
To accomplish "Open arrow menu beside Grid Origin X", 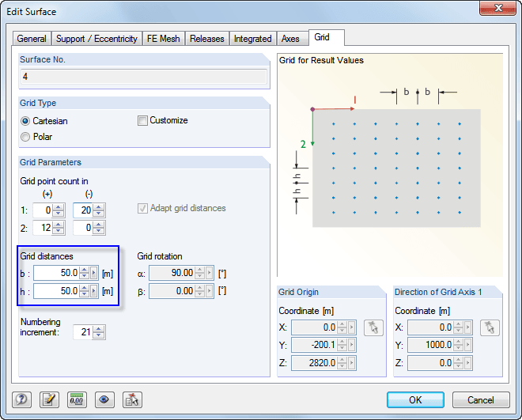I will coord(351,327).
